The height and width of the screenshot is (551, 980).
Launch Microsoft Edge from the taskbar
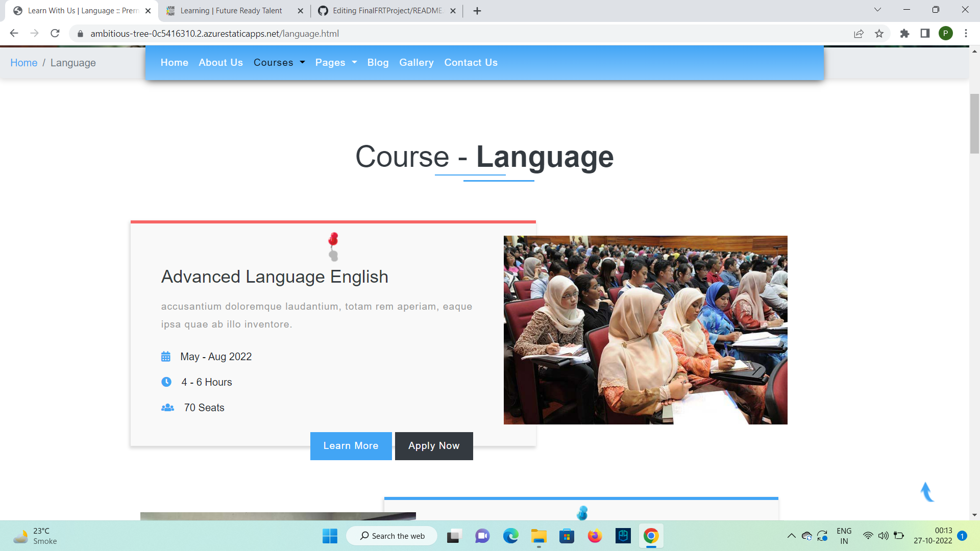click(x=511, y=536)
